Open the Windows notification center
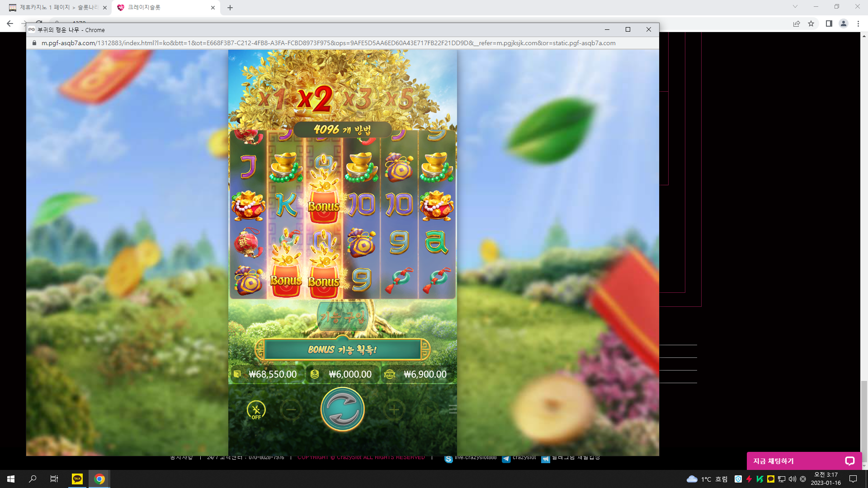 click(x=853, y=479)
